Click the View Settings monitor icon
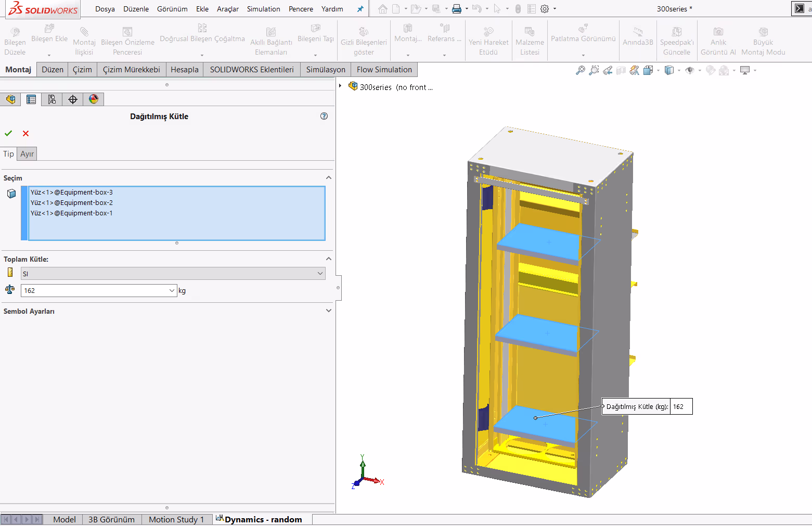 [745, 70]
